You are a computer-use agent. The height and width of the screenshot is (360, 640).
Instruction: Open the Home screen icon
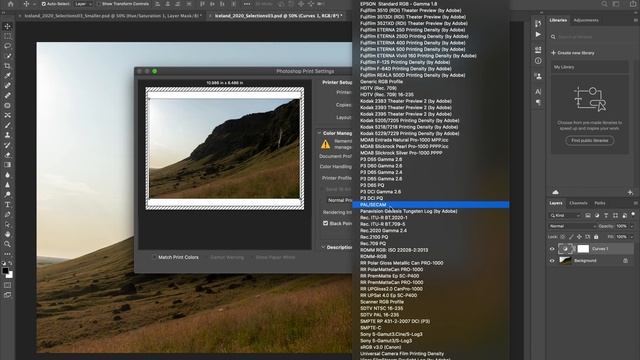click(11, 4)
